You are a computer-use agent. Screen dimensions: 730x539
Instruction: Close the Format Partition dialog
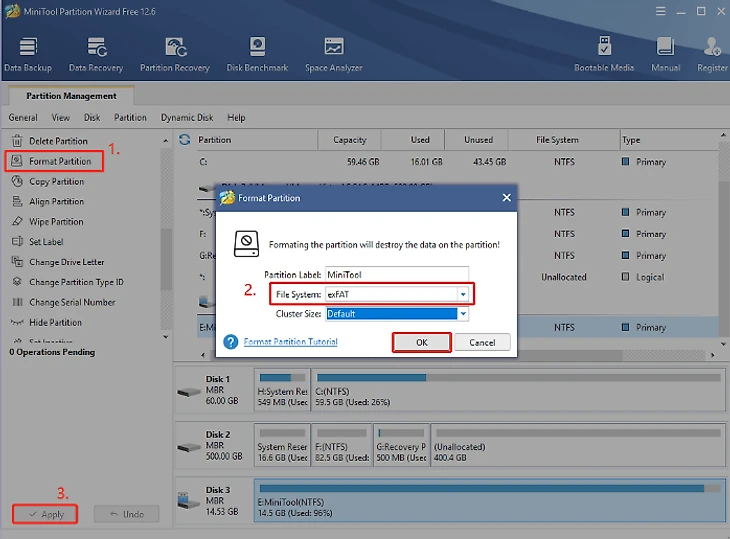coord(507,198)
